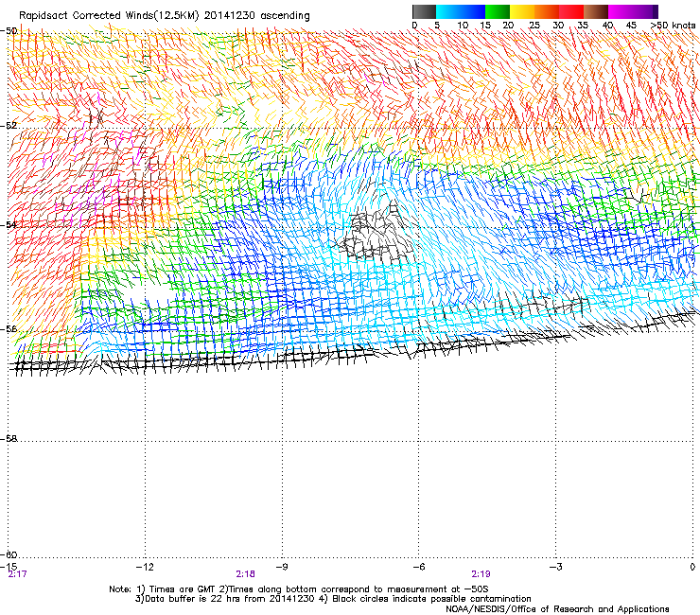The image size is (700, 615).
Task: Click the 'Times are GMT' note line
Action: pos(299,589)
